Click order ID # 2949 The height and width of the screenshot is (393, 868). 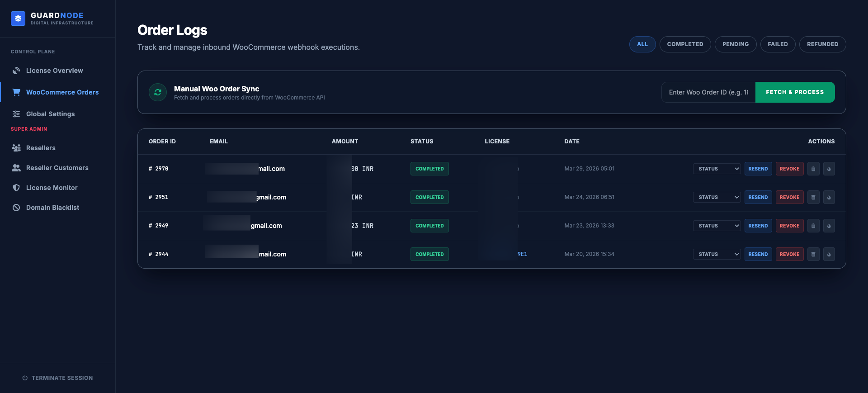pyautogui.click(x=158, y=226)
